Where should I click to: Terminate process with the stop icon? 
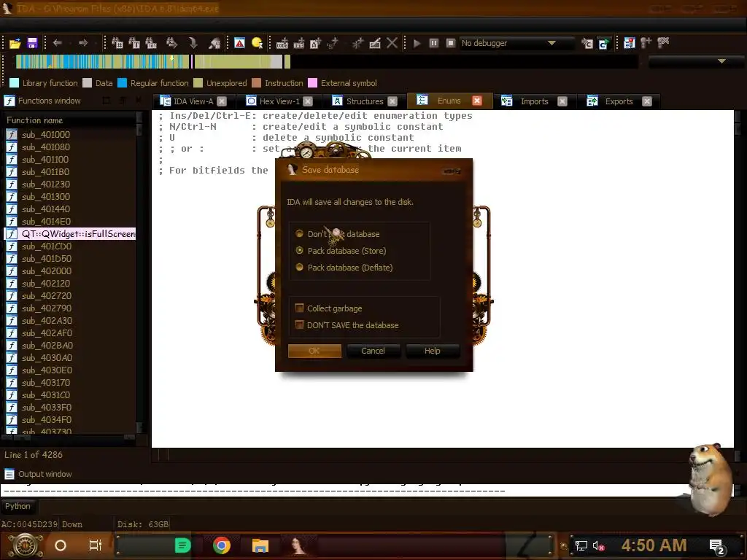click(x=451, y=43)
